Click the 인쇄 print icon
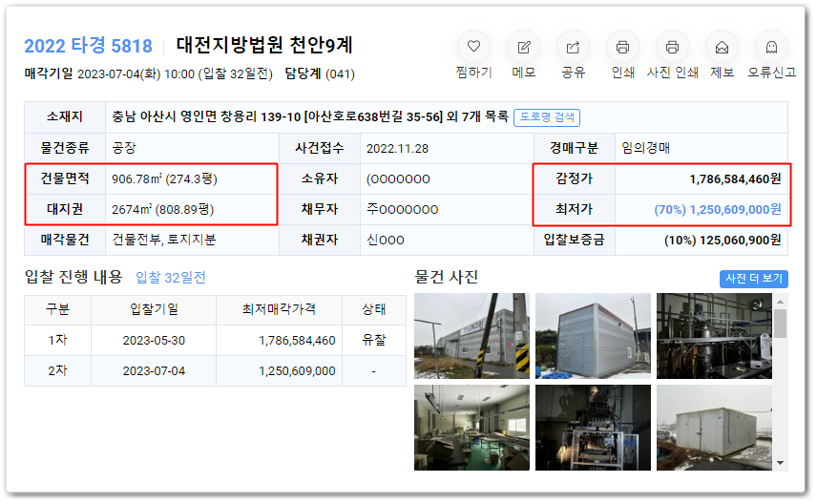The image size is (817, 504). [622, 47]
